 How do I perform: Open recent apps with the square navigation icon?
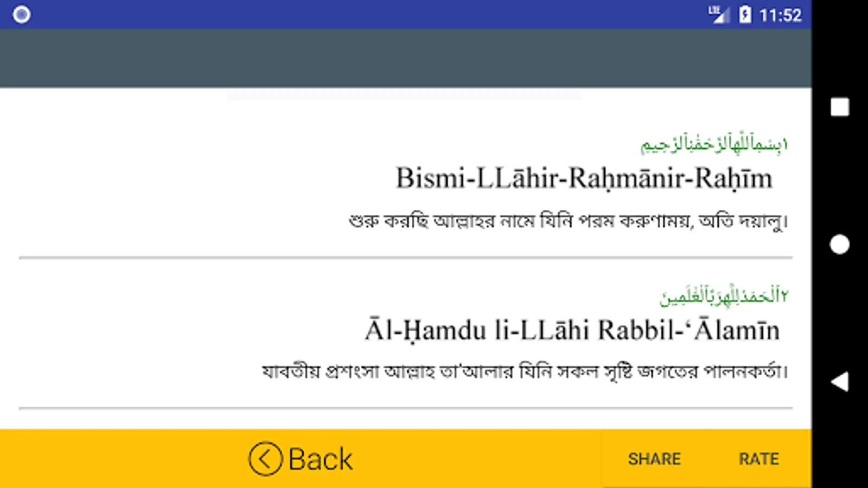point(840,107)
